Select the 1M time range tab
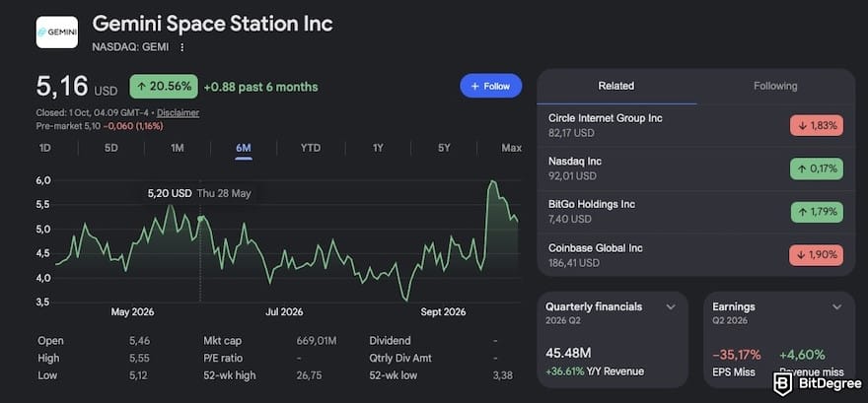Viewport: 868px width, 403px height. coord(178,148)
